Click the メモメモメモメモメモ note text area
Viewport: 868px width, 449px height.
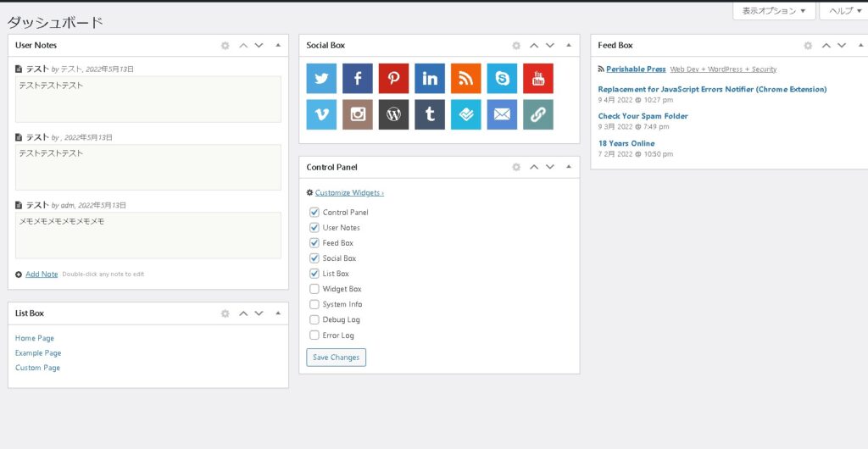coord(148,235)
